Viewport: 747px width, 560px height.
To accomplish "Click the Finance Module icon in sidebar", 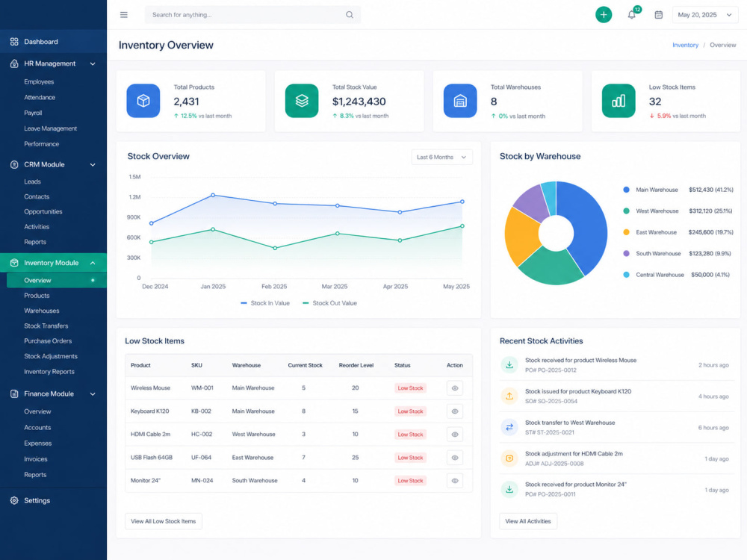I will tap(14, 393).
